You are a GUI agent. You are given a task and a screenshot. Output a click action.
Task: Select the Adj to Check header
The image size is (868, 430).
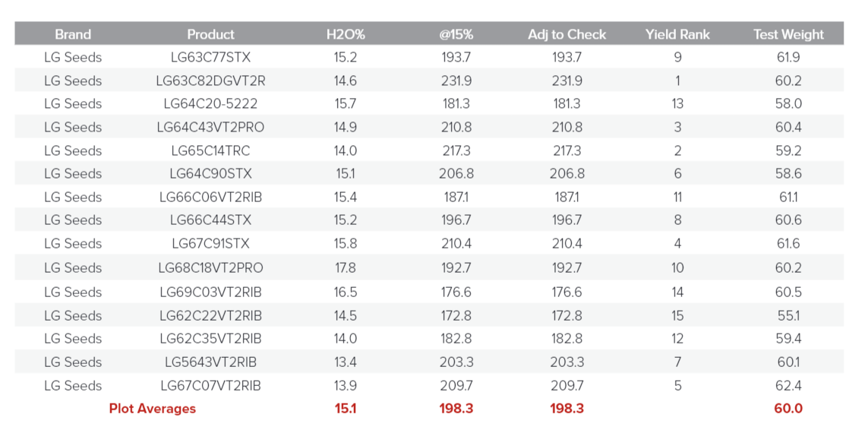click(567, 34)
